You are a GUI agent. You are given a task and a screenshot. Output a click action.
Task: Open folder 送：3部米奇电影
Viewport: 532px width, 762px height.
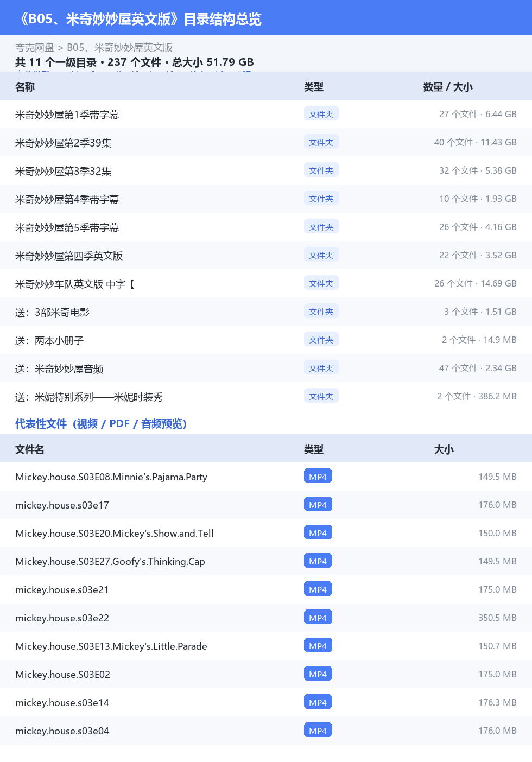click(x=52, y=312)
